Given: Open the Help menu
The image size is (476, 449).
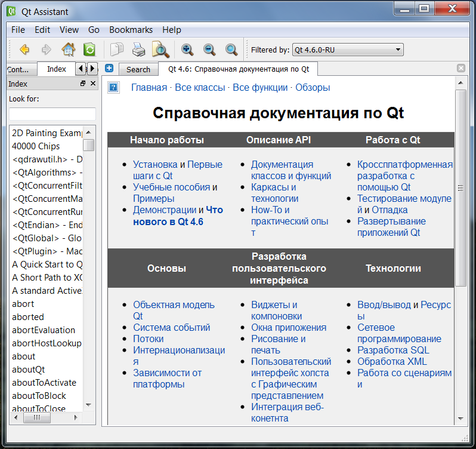Looking at the screenshot, I should click(x=172, y=30).
